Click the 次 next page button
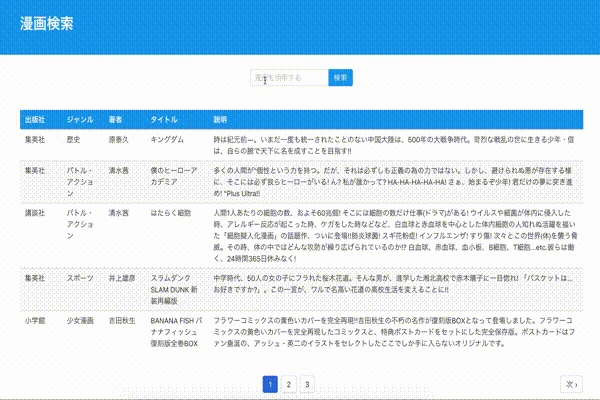This screenshot has width=600, height=400. 571,384
